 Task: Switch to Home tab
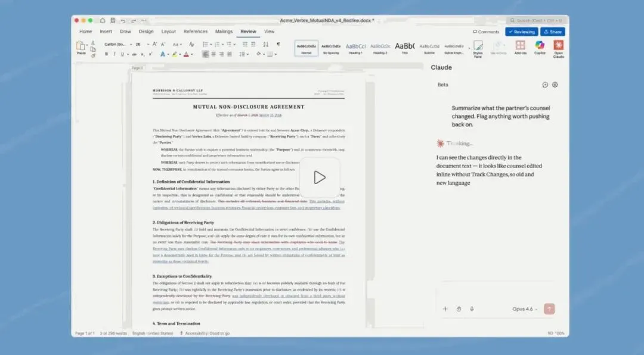point(85,32)
